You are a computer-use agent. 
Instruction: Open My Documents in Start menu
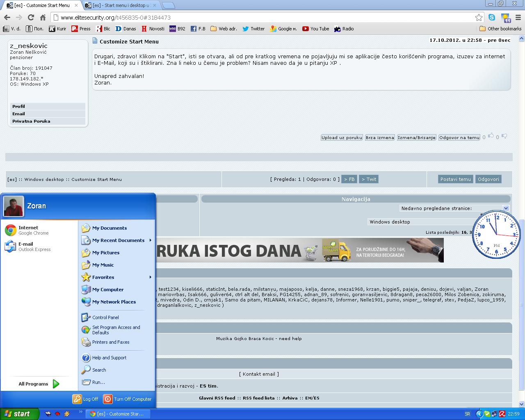[x=117, y=228]
